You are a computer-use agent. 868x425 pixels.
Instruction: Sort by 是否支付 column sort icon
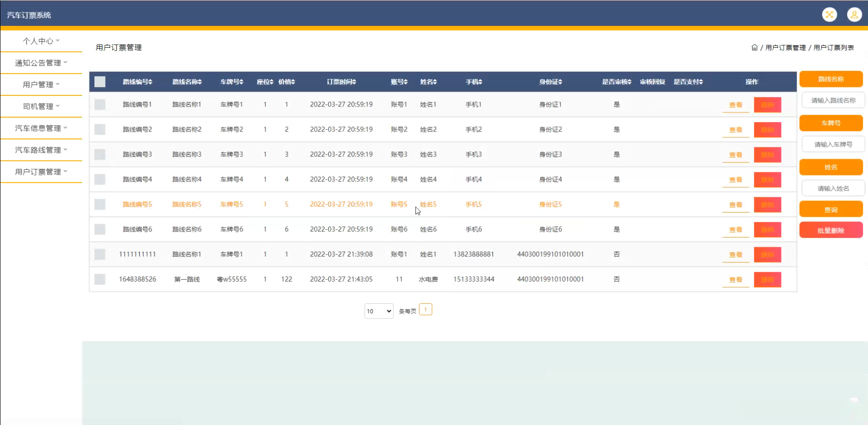(701, 82)
